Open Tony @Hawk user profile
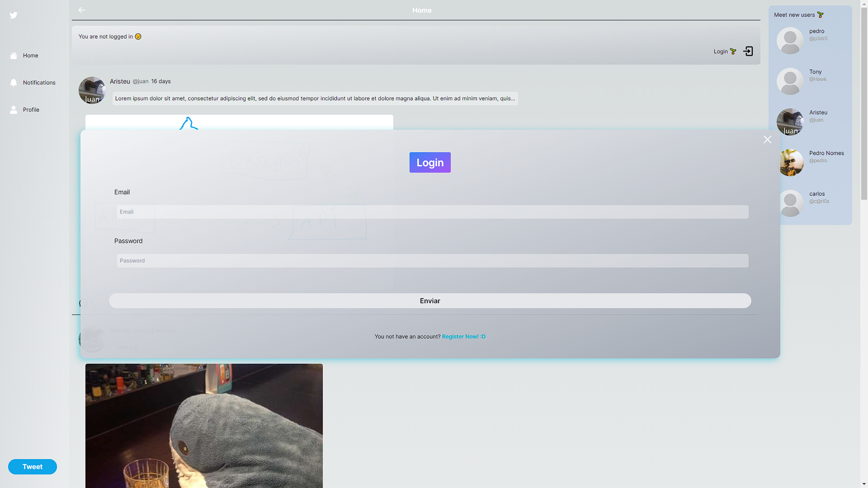Screen dimensions: 868x488 point(815,72)
